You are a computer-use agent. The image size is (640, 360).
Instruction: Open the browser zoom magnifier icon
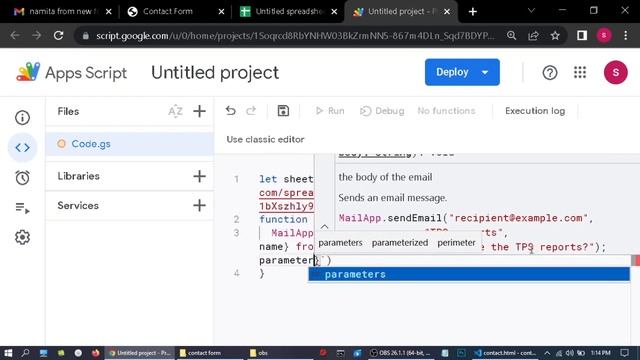pyautogui.click(x=511, y=36)
